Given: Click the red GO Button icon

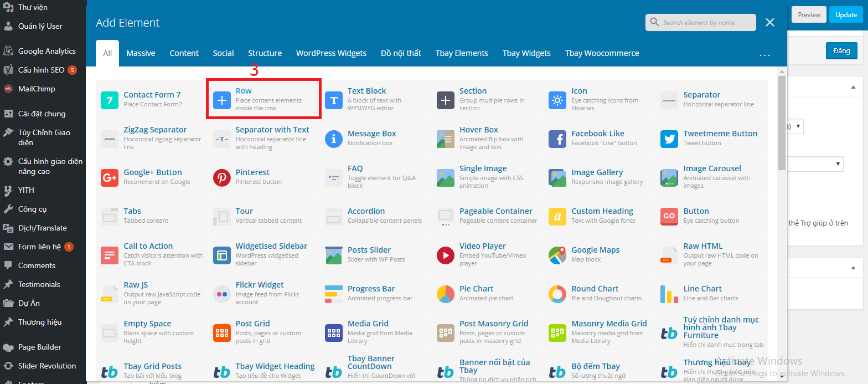Looking at the screenshot, I should coord(669,217).
